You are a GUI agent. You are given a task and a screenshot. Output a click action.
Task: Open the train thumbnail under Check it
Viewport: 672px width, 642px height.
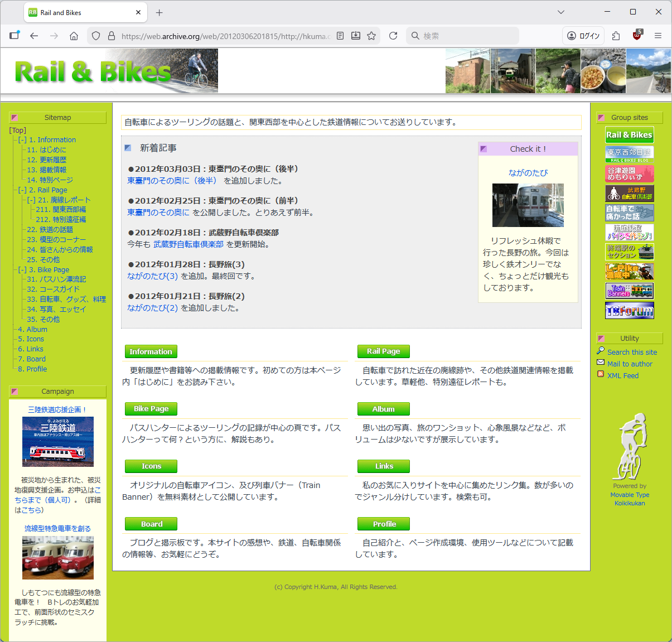pos(528,205)
